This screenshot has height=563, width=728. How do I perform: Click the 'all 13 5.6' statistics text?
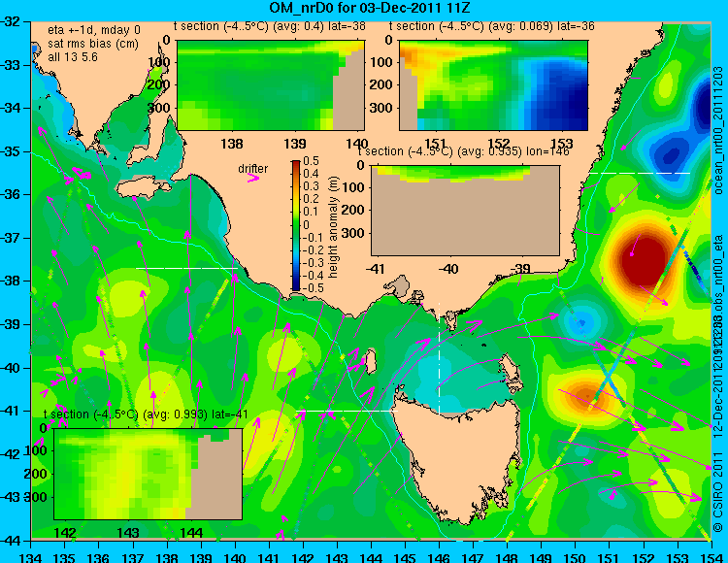(73, 57)
